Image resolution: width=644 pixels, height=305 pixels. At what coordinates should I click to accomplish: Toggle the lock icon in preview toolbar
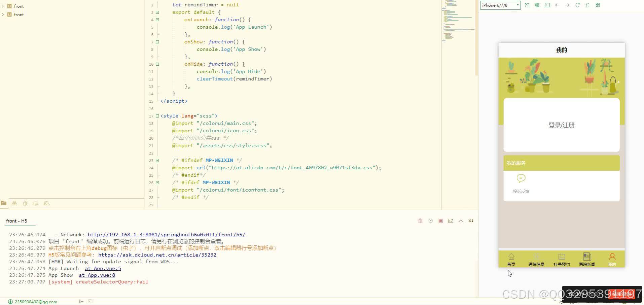(x=588, y=5)
